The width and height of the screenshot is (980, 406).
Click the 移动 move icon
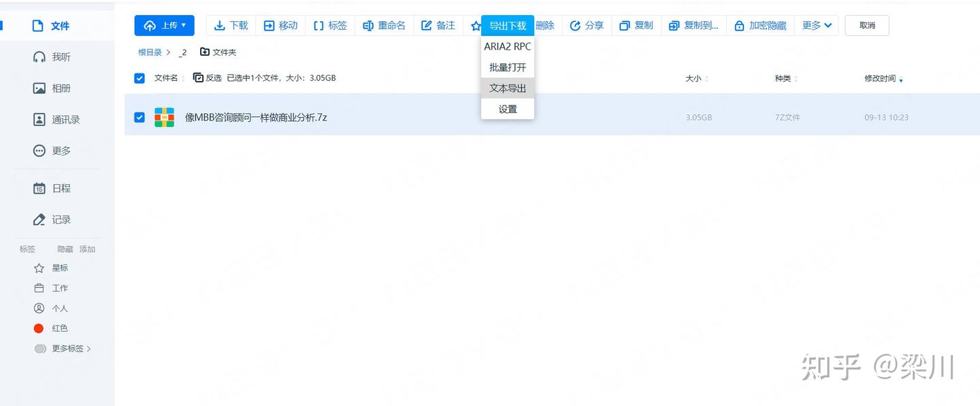pyautogui.click(x=280, y=25)
